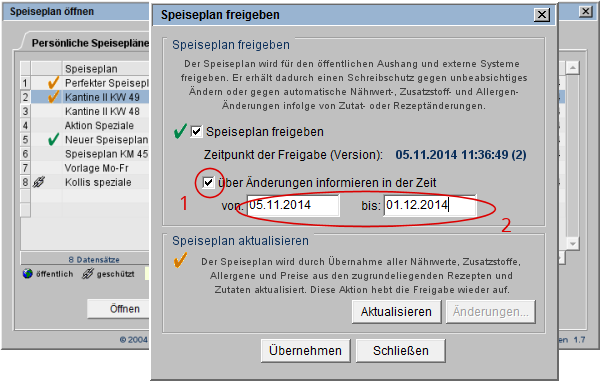Image resolution: width=600 pixels, height=382 pixels.
Task: Toggle the 'Speiseplan freigeben' checkbox
Action: tap(196, 132)
